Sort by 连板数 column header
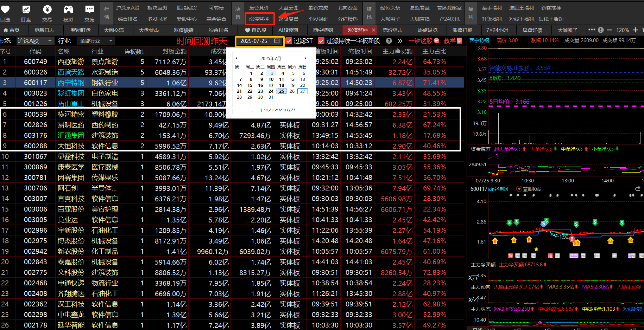This screenshot has height=330, width=644. [134, 52]
